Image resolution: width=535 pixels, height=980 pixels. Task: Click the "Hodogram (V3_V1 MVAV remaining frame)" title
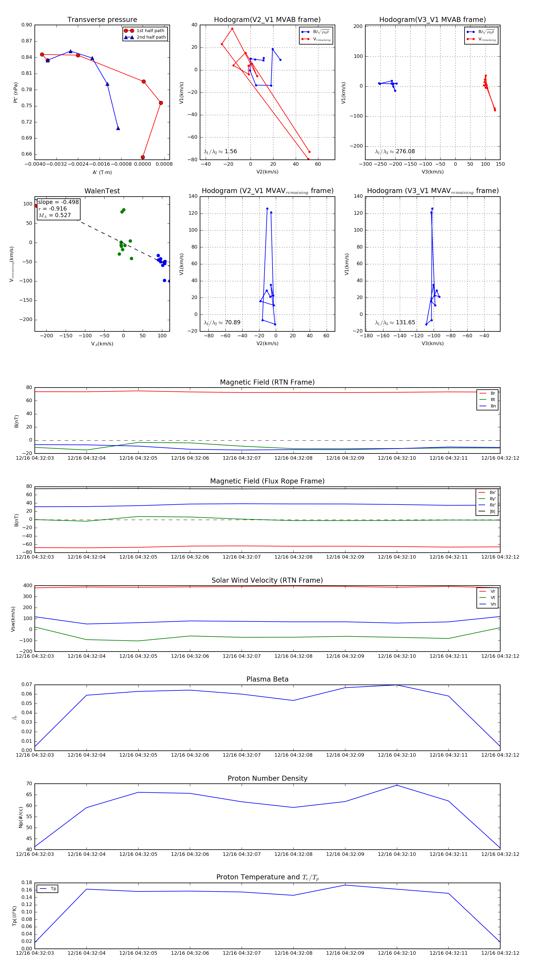click(432, 191)
